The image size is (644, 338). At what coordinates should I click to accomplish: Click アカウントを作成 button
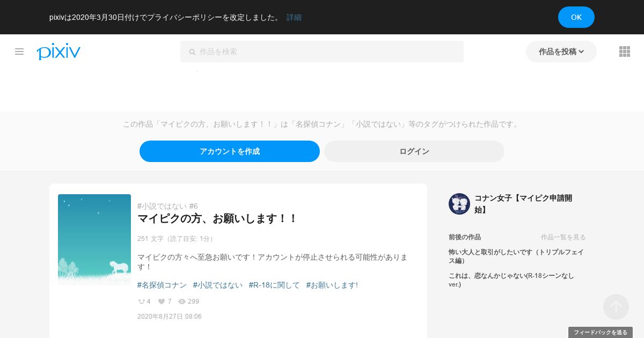coord(230,151)
